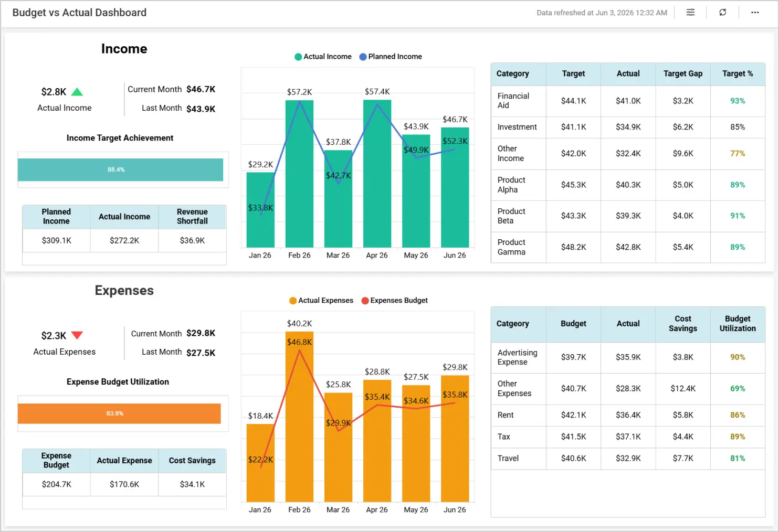Click the Feb 26 income bar labeled $57.2K
Screen dimensions: 779x532
click(x=299, y=174)
